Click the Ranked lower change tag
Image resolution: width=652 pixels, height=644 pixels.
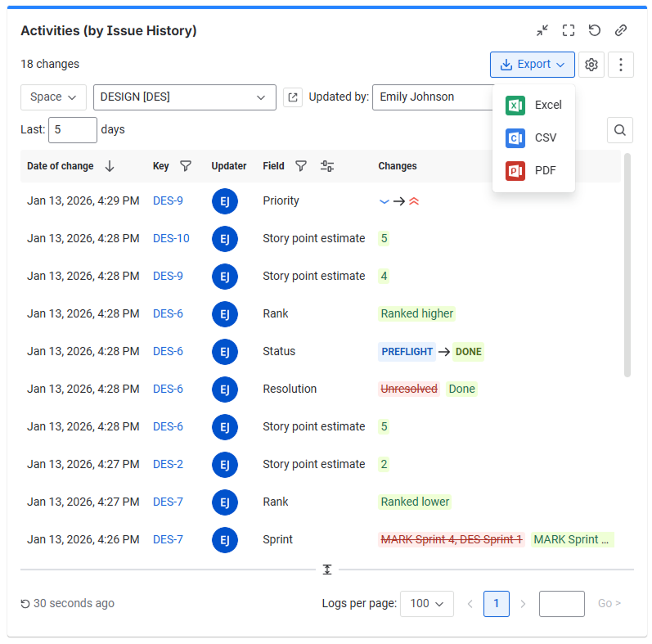(x=415, y=502)
